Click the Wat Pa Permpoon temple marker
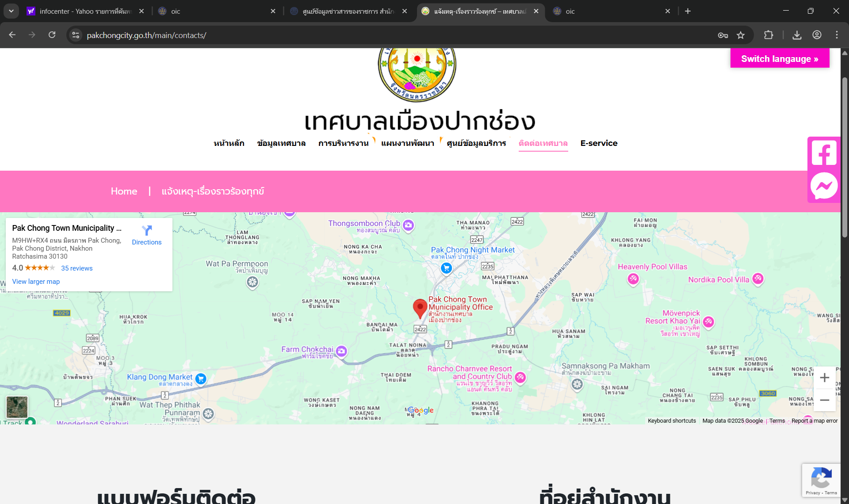The height and width of the screenshot is (504, 849). pos(252,282)
